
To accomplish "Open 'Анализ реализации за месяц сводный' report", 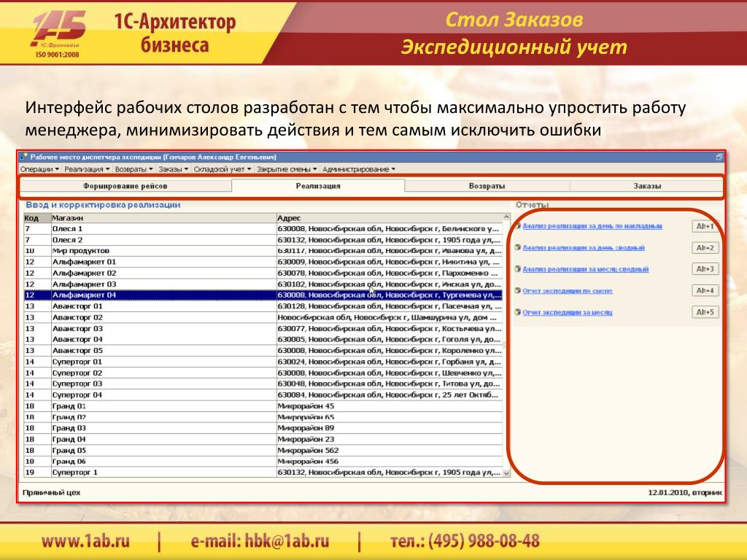I will 586,269.
